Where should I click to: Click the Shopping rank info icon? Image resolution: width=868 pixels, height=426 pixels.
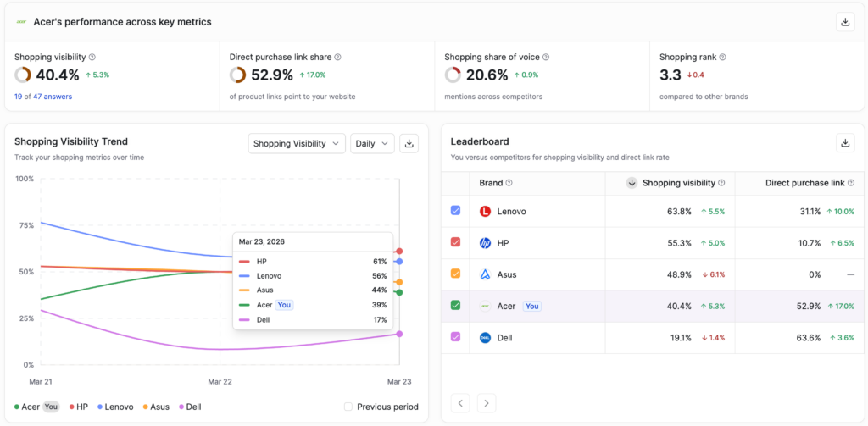coord(722,57)
